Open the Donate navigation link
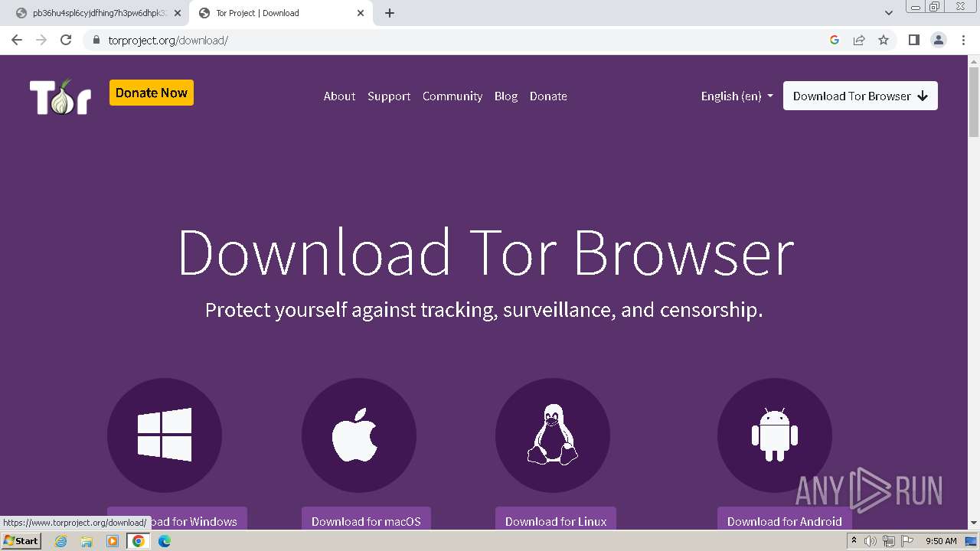Screen dimensions: 980x551 pos(548,96)
